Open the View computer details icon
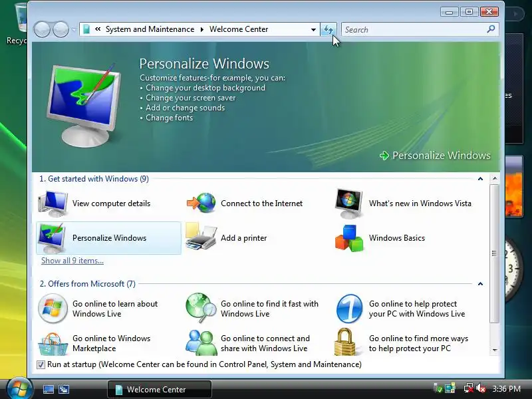 tap(53, 203)
